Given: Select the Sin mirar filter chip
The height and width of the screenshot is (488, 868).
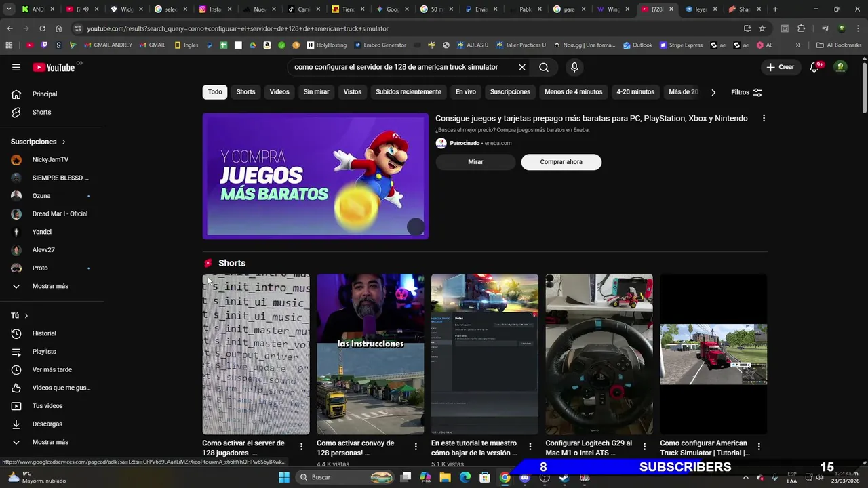Looking at the screenshot, I should pyautogui.click(x=316, y=92).
